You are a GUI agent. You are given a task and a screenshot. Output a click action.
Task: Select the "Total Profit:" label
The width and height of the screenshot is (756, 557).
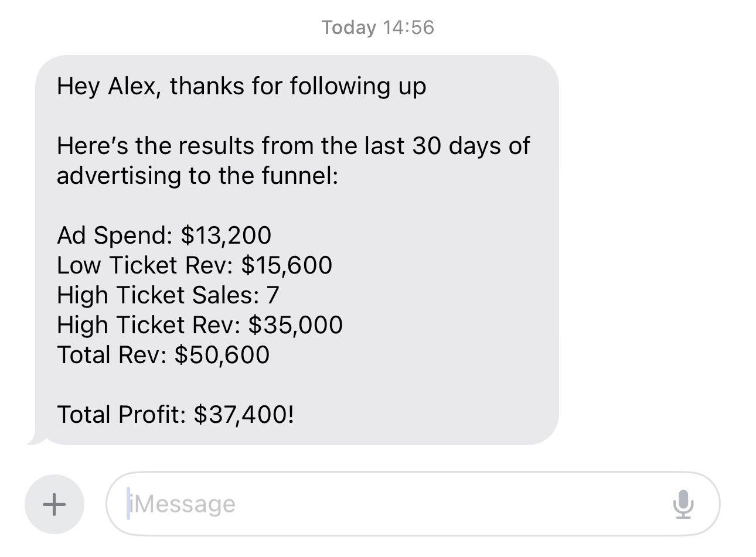pyautogui.click(x=121, y=415)
